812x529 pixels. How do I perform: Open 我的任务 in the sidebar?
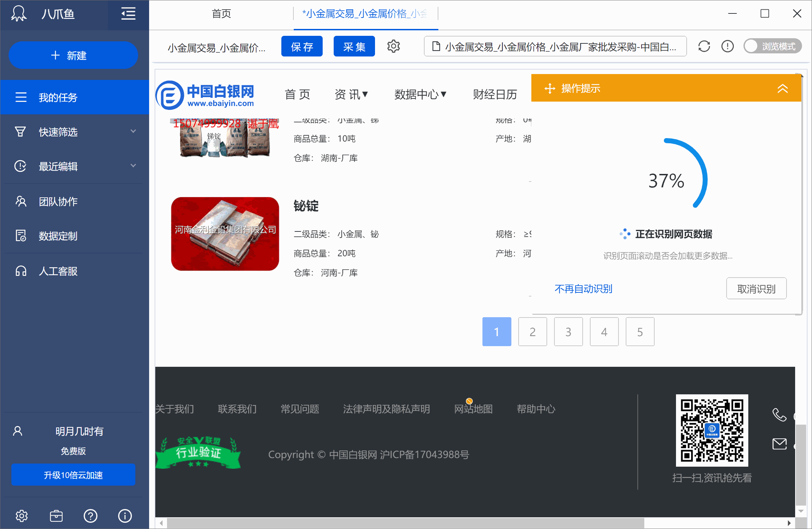(74, 97)
